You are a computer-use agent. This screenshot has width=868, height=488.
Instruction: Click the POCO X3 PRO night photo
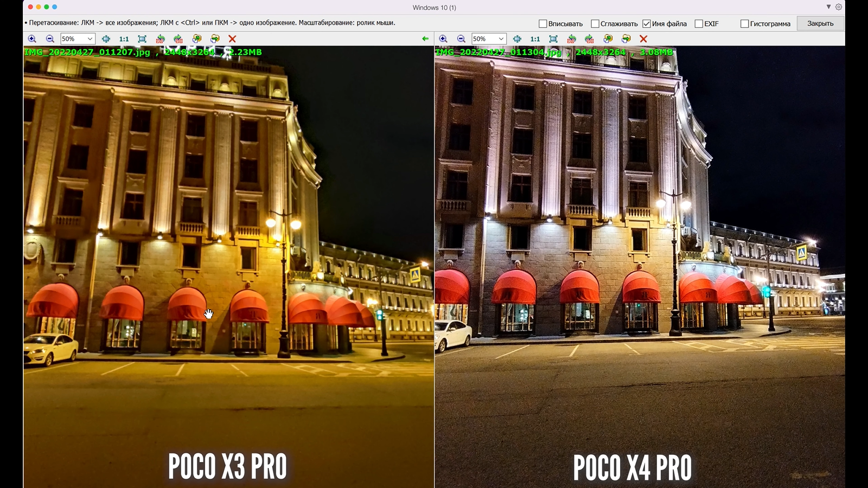pos(228,267)
